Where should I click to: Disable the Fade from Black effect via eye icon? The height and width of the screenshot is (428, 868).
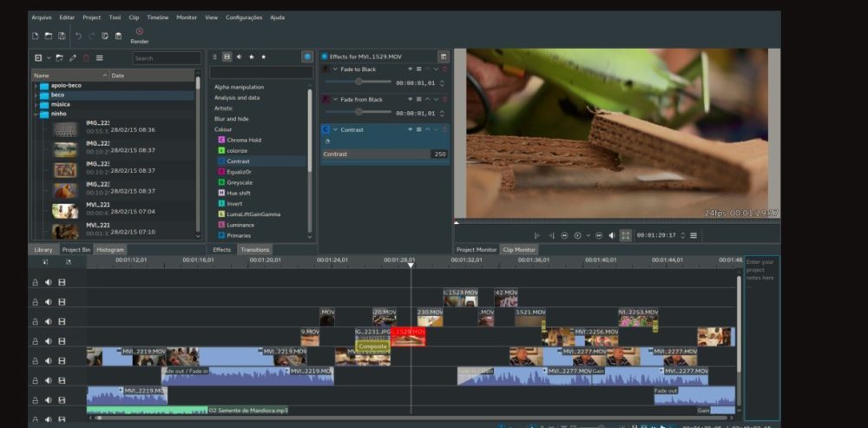pyautogui.click(x=410, y=100)
